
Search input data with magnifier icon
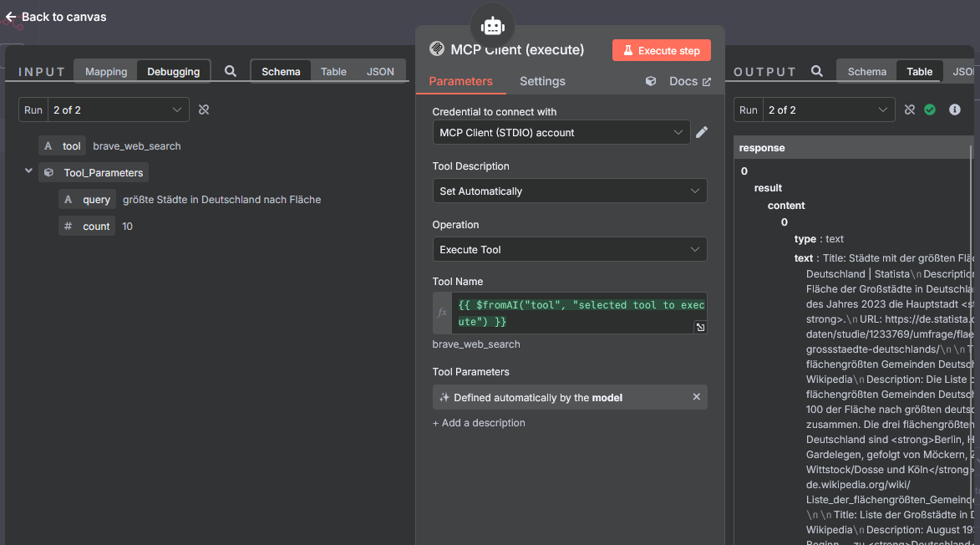[x=231, y=72]
